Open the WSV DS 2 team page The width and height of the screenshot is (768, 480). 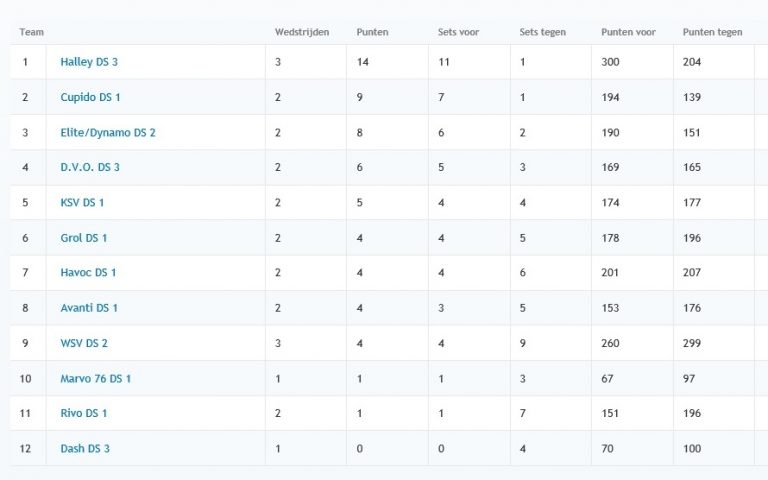tap(84, 343)
